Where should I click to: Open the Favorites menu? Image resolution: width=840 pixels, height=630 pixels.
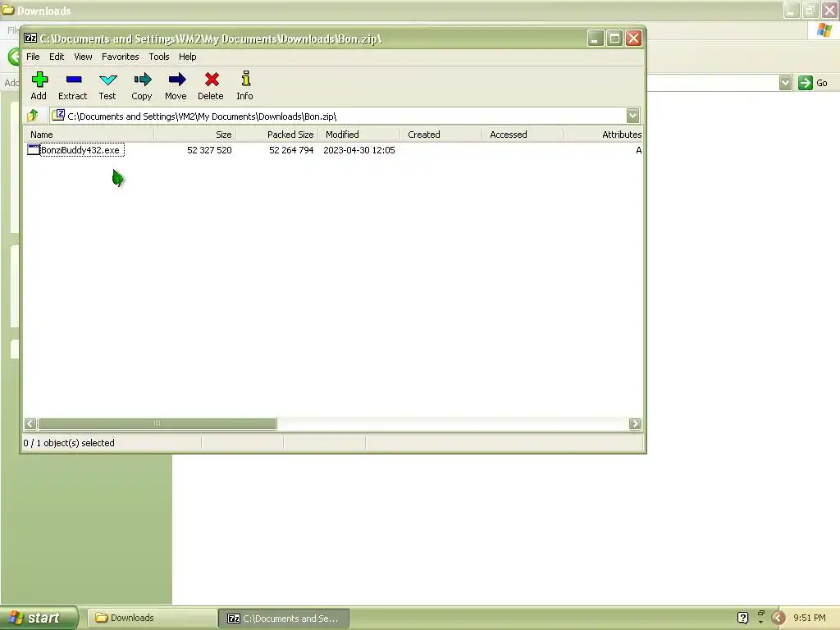pos(120,57)
